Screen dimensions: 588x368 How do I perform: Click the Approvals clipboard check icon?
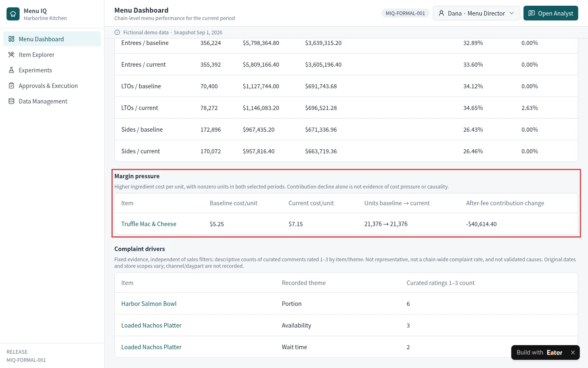point(11,86)
